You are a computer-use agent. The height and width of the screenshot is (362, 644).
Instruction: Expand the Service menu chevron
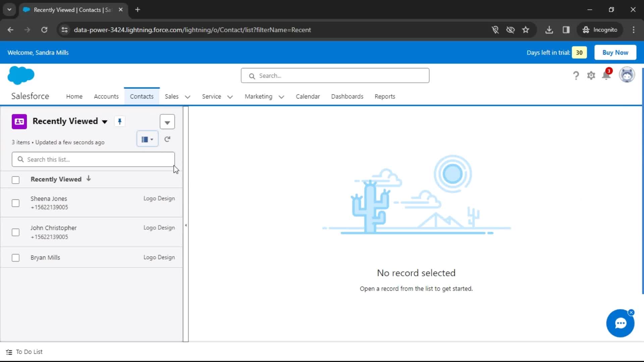pos(230,97)
